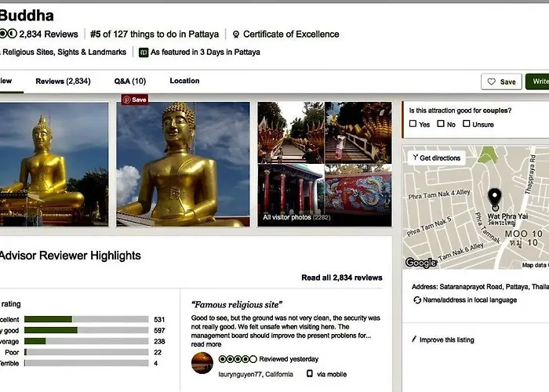Viewport: 549px width, 392px height.
Task: Click the green Write review button
Action: click(x=537, y=82)
